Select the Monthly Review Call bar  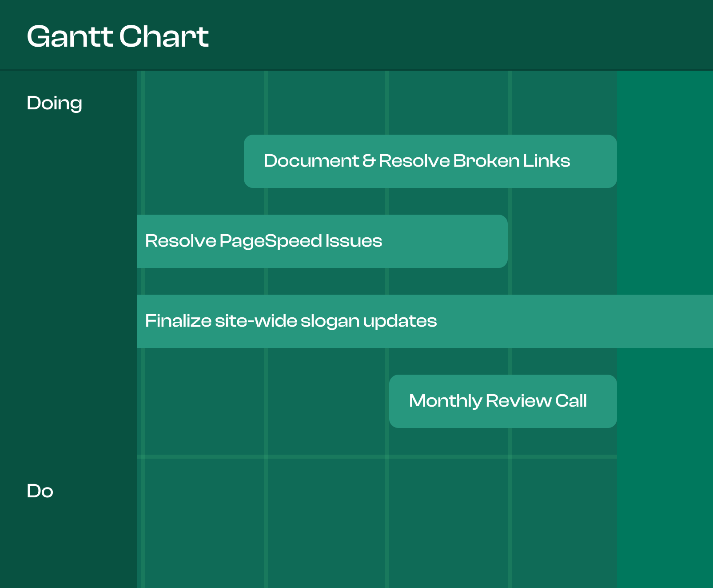tap(502, 400)
